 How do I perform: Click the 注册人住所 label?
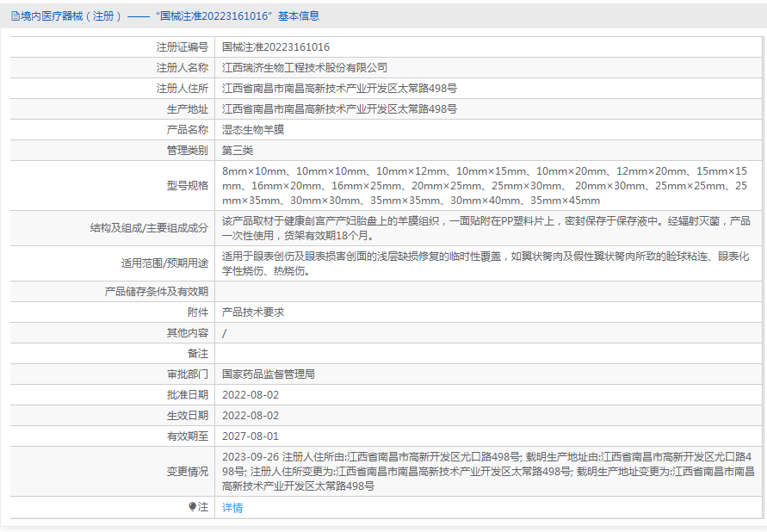182,89
